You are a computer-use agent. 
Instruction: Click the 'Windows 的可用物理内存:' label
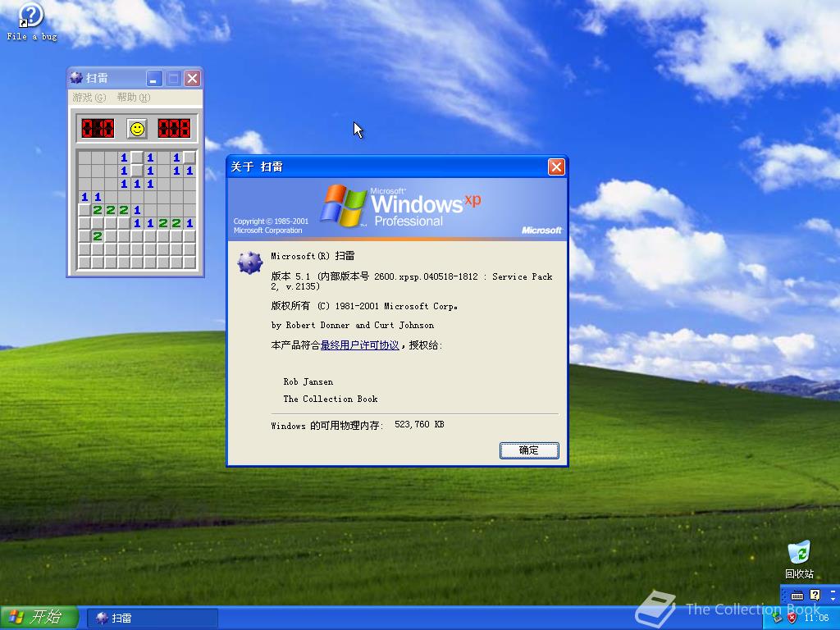point(327,426)
